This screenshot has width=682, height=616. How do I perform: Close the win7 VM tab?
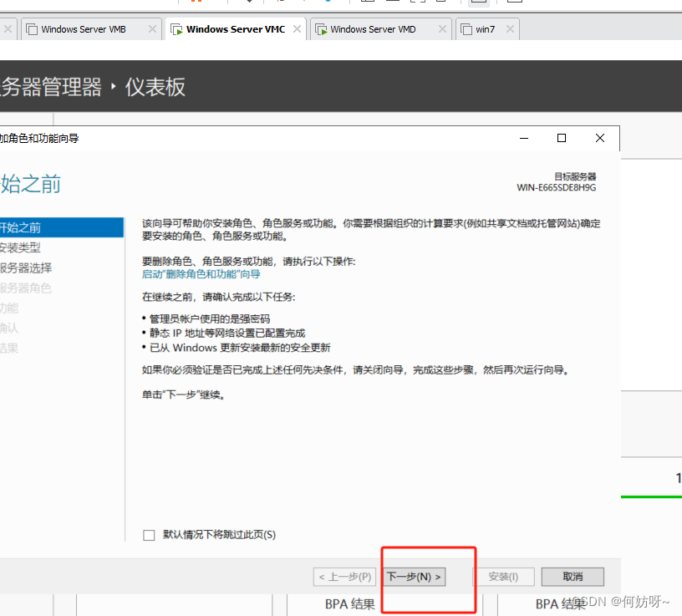click(x=508, y=29)
